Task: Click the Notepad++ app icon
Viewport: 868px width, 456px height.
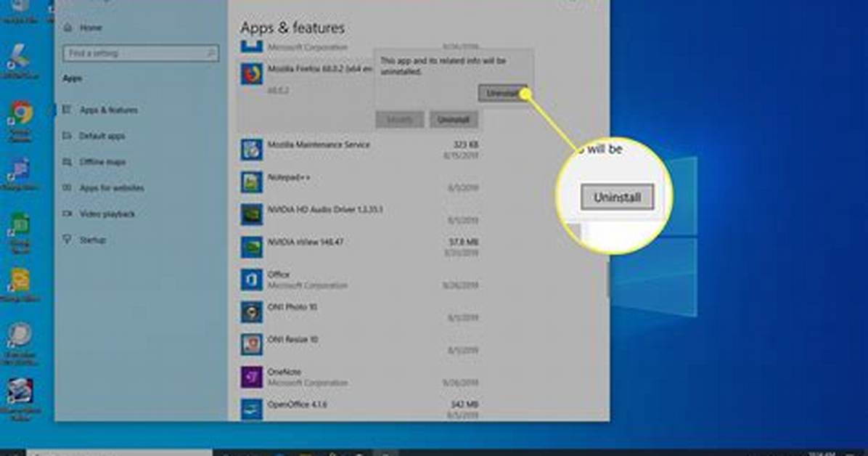Action: 251,182
